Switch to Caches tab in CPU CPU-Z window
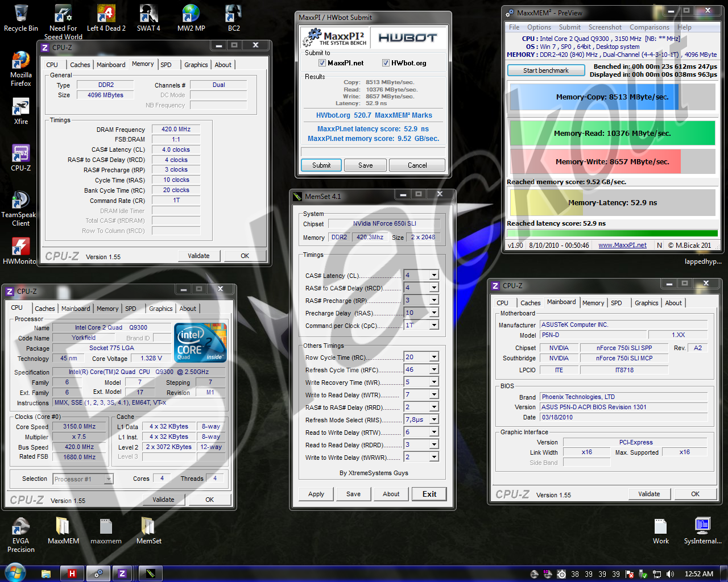 [45, 309]
